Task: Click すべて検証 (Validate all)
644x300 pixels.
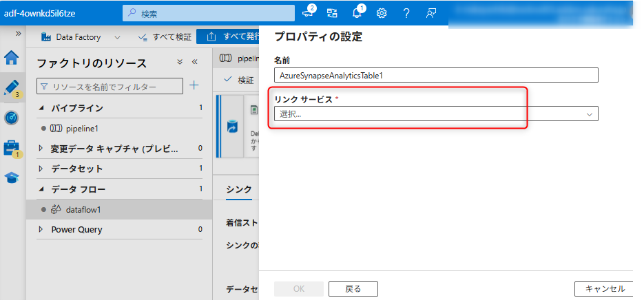Action: click(165, 37)
